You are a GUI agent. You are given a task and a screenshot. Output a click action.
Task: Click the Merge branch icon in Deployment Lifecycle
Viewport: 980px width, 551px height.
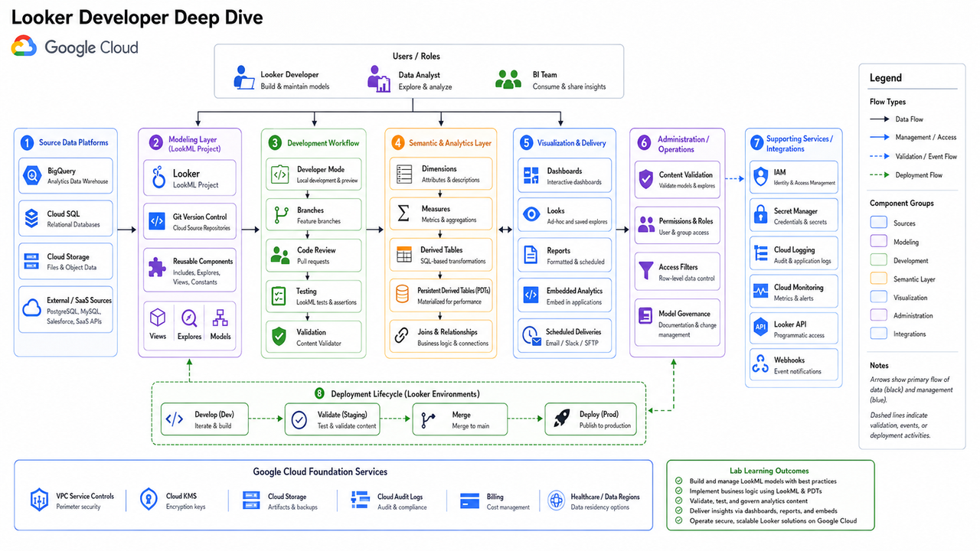tap(430, 419)
